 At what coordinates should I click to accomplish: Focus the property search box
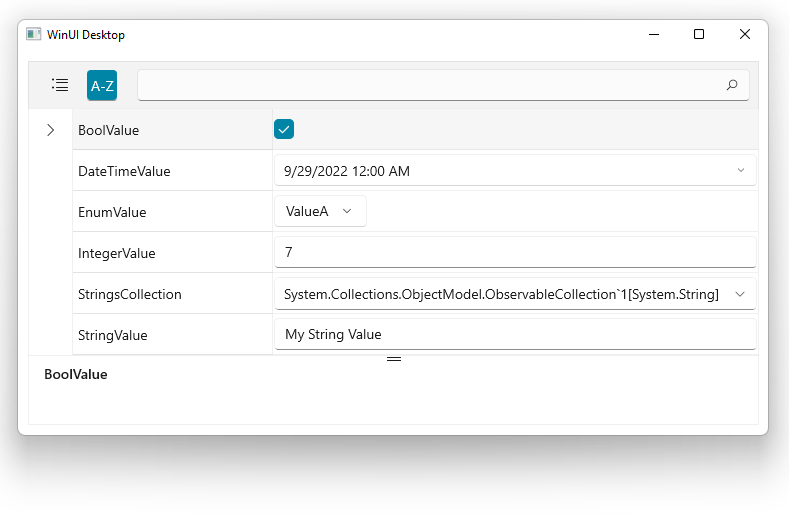[x=443, y=85]
